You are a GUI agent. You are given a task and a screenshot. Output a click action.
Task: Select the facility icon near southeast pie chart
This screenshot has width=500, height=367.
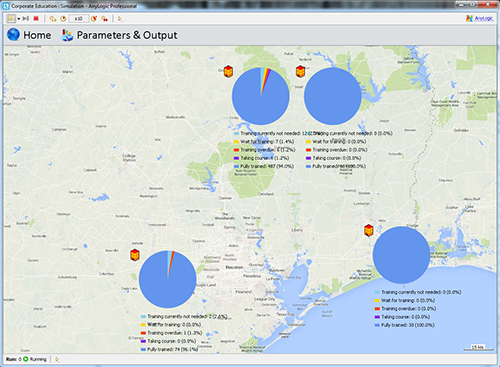[369, 230]
